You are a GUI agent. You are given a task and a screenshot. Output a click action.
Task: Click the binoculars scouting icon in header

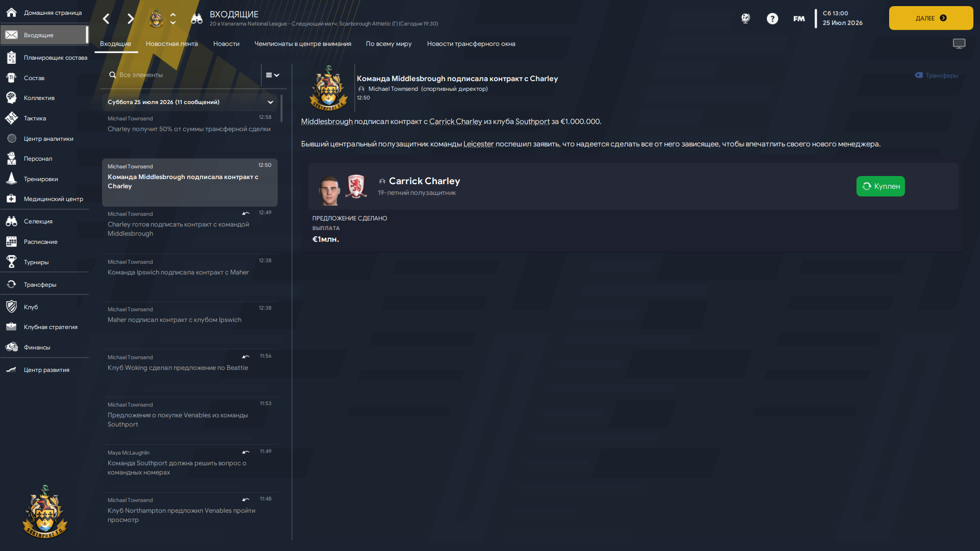point(197,19)
